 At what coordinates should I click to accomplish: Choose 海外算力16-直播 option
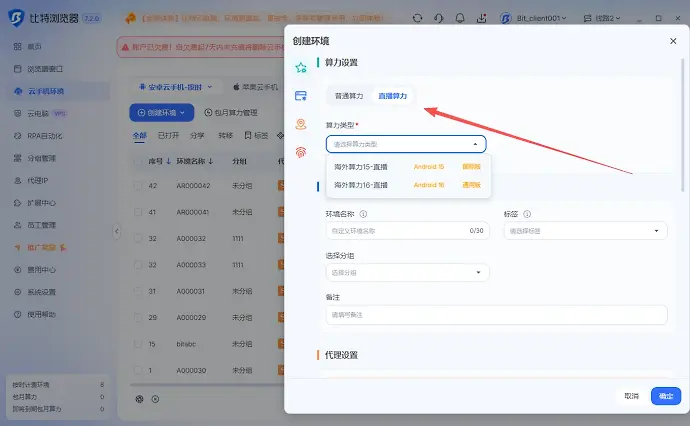408,185
